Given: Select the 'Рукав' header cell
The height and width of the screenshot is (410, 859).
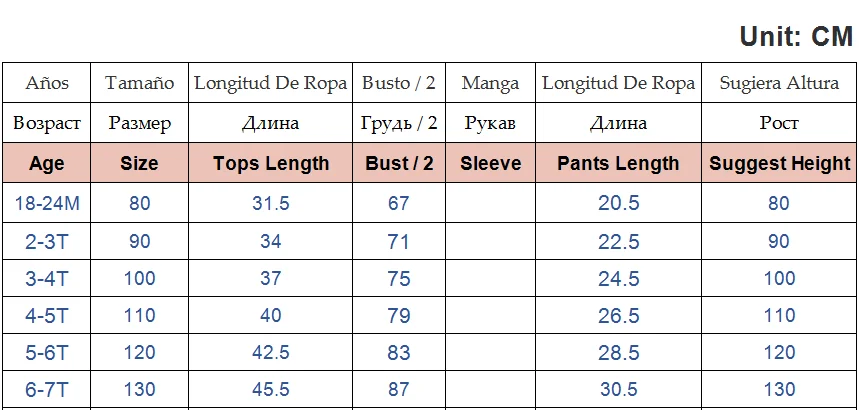Looking at the screenshot, I should [490, 124].
